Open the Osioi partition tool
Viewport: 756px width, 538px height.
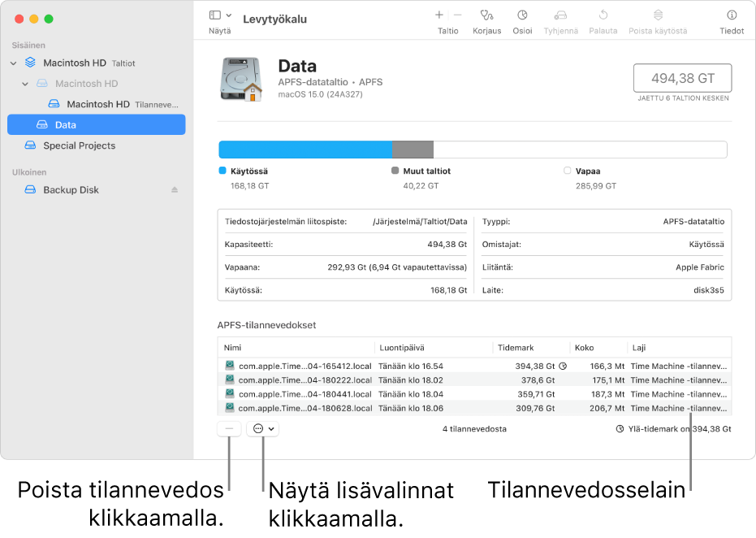[x=522, y=15]
